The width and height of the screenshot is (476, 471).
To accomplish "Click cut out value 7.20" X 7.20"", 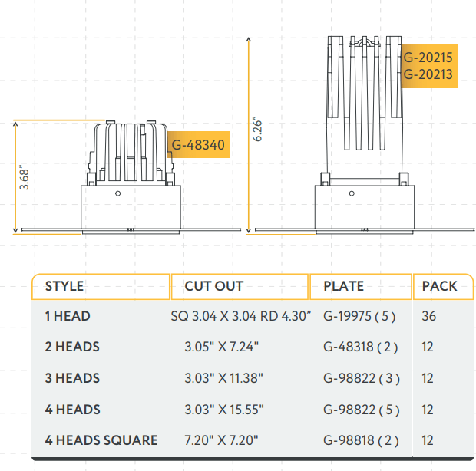I will (x=222, y=440).
